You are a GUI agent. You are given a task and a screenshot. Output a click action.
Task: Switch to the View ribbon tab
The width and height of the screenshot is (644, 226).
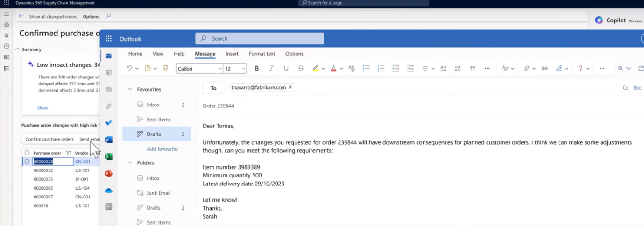click(158, 54)
